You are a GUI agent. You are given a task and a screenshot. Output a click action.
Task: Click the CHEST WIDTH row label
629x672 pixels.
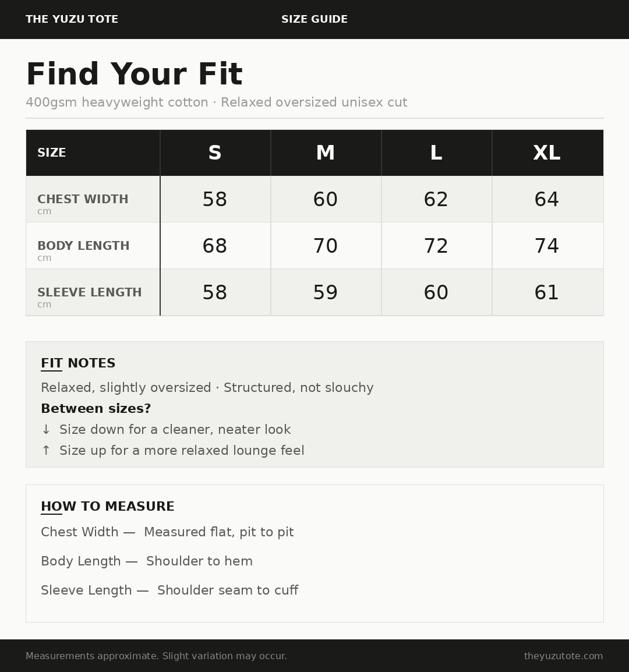pyautogui.click(x=83, y=200)
